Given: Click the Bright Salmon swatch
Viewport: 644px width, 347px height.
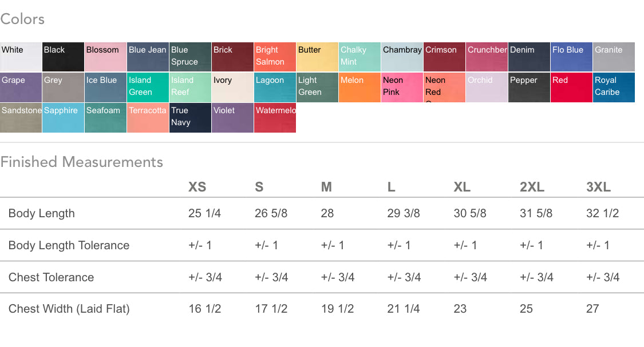Looking at the screenshot, I should coord(275,57).
